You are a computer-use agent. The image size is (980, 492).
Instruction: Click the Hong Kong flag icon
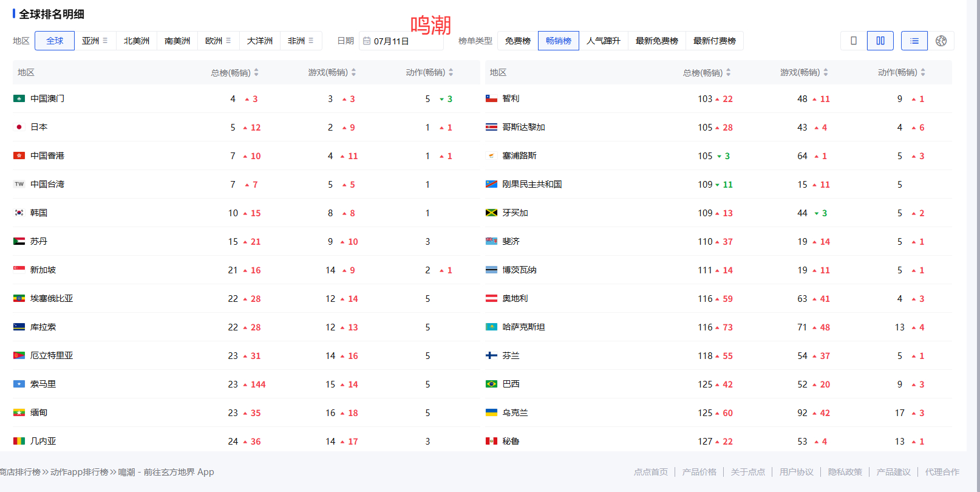click(x=19, y=155)
